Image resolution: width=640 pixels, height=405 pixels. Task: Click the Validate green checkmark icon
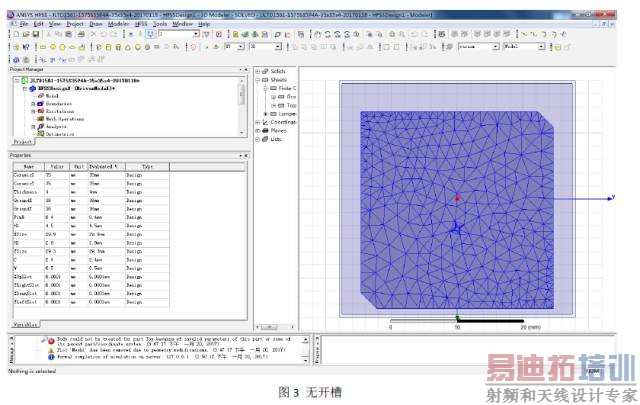pos(245,34)
